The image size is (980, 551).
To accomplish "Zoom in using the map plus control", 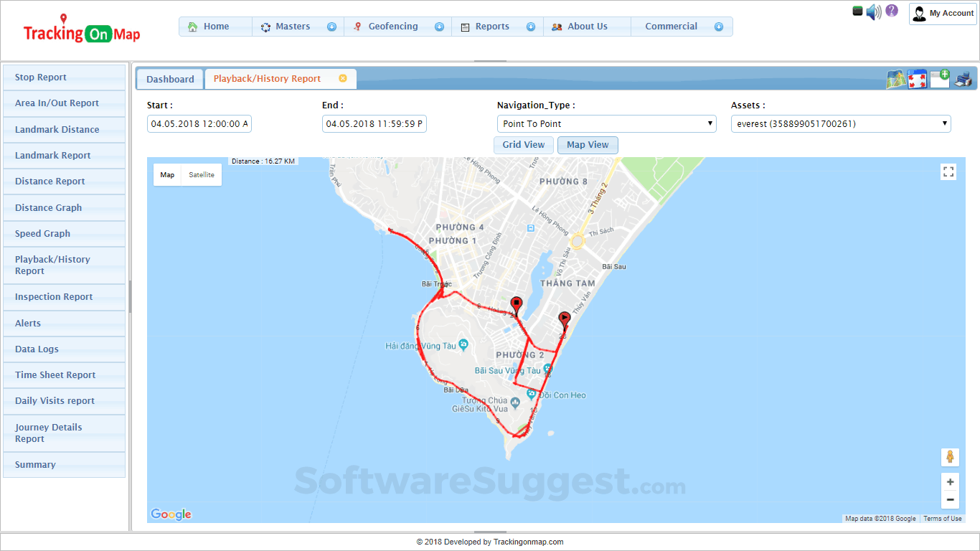I will point(950,482).
